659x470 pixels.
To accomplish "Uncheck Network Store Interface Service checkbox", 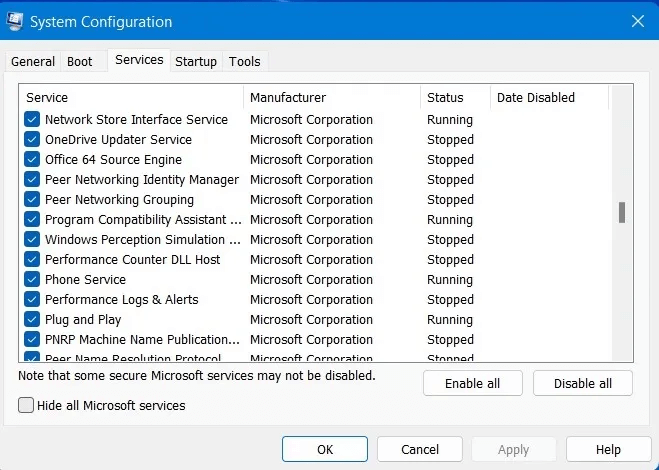I will 32,120.
